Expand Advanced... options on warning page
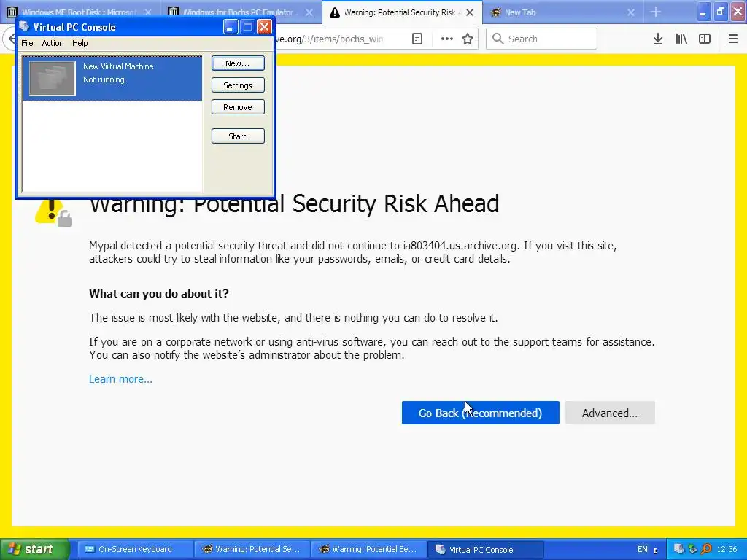Image resolution: width=747 pixels, height=560 pixels. coord(610,413)
